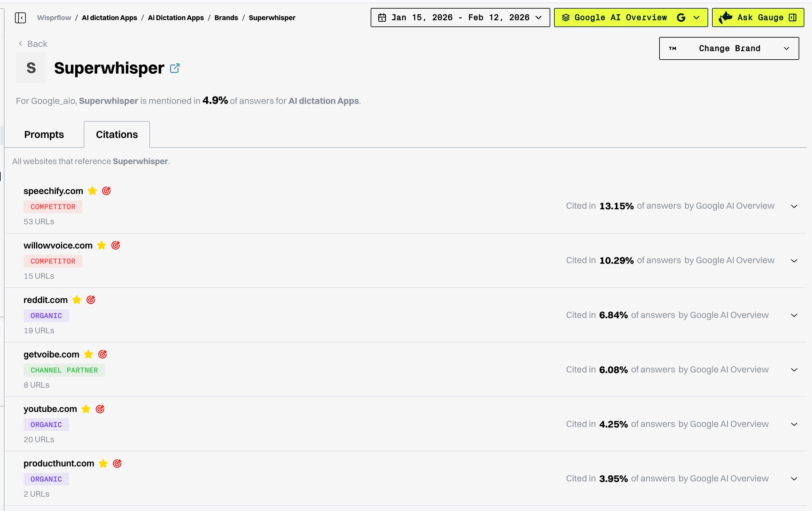This screenshot has height=511, width=812.
Task: Click the Wisprflow breadcrumb link
Action: click(x=54, y=18)
